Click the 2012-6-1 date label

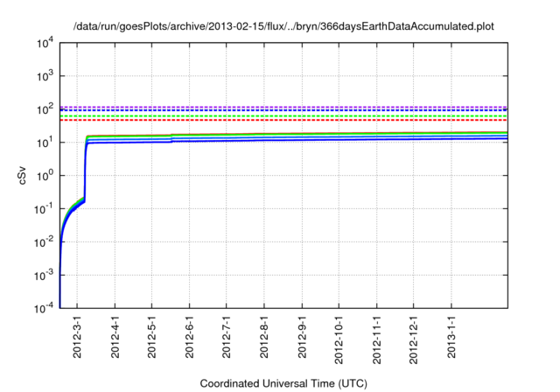189,337
